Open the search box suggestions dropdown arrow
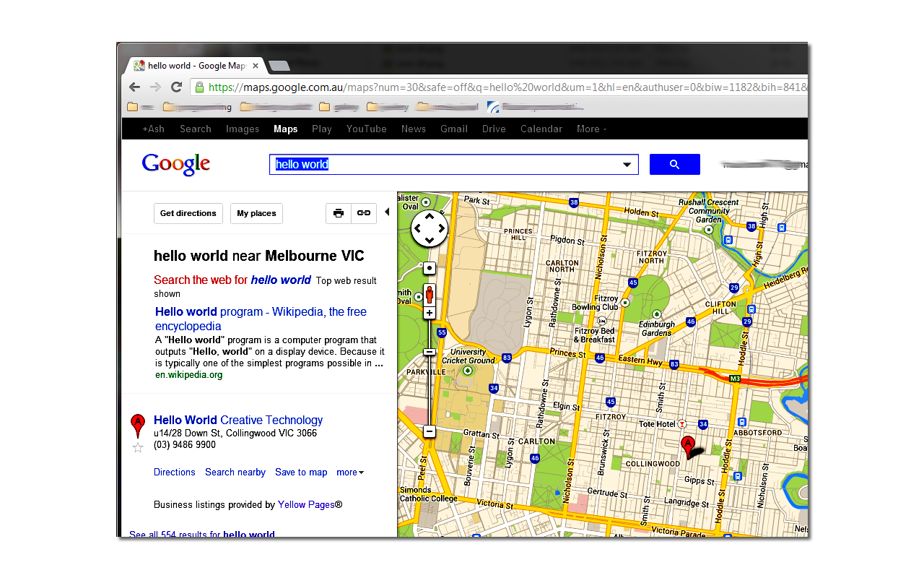 click(627, 165)
